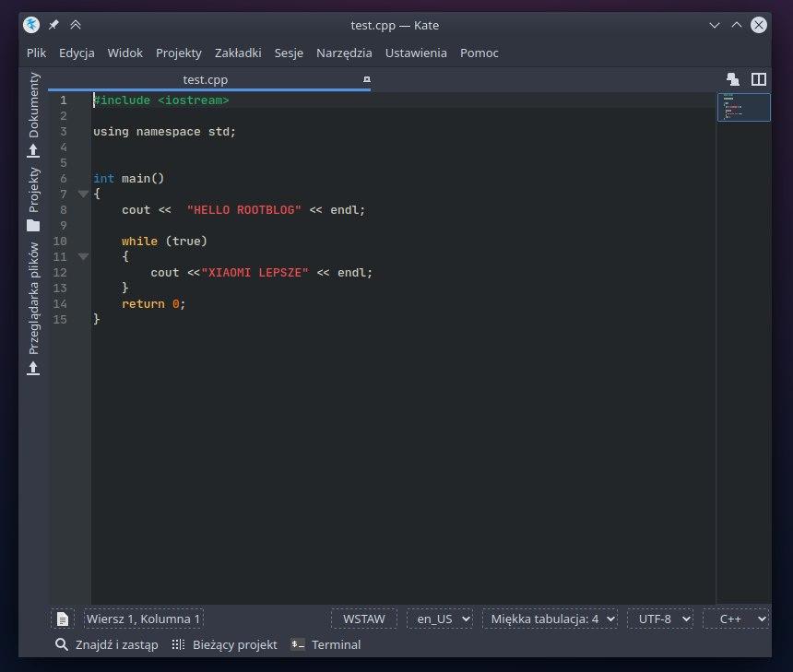
Task: Click the Kate application icon in title bar
Action: tap(31, 25)
